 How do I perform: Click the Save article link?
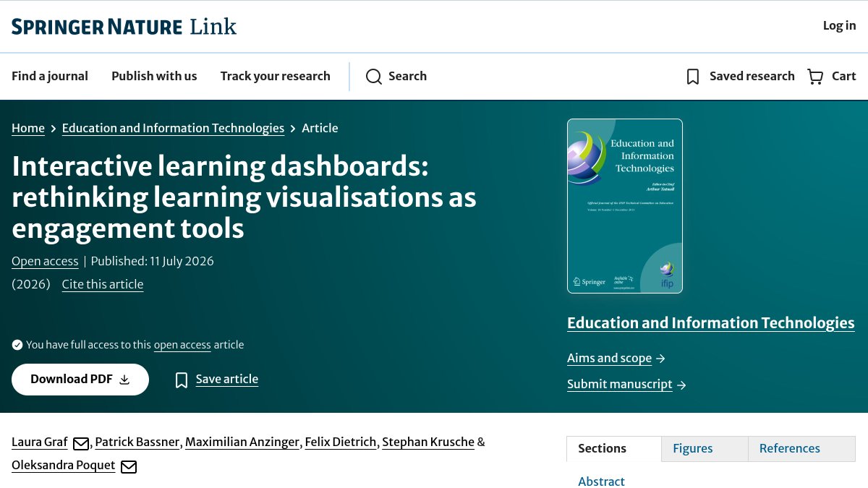(x=227, y=379)
